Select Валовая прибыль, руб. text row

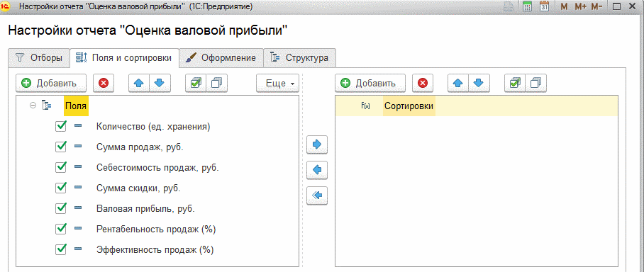pos(145,208)
